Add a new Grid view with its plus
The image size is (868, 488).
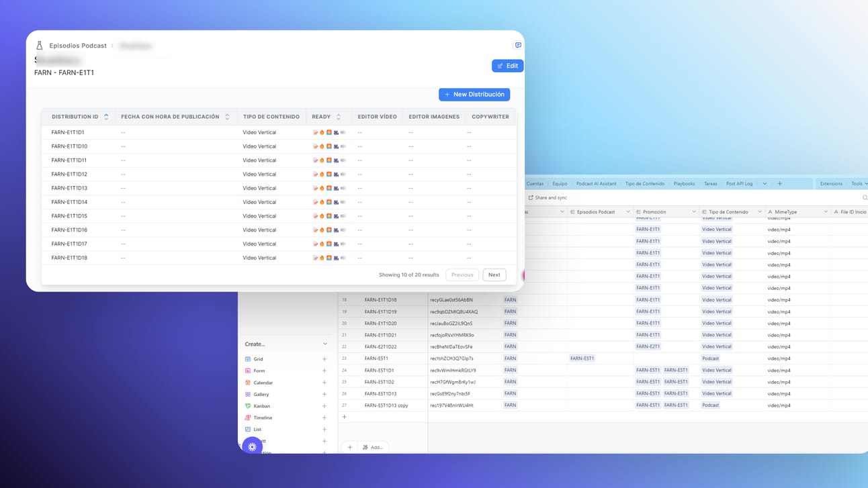click(x=324, y=359)
